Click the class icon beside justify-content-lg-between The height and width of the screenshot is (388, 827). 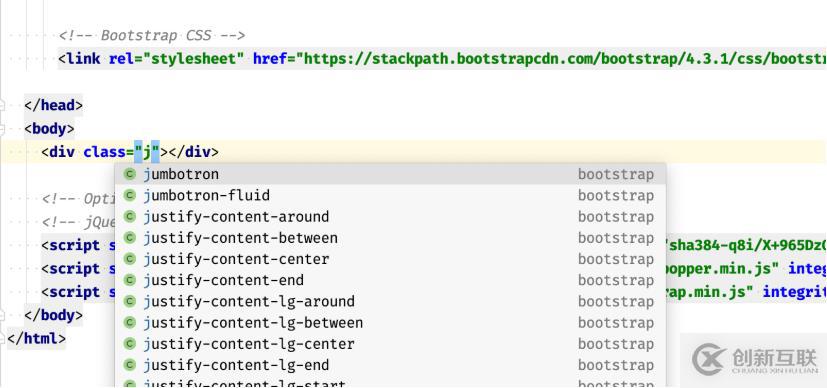(x=130, y=323)
